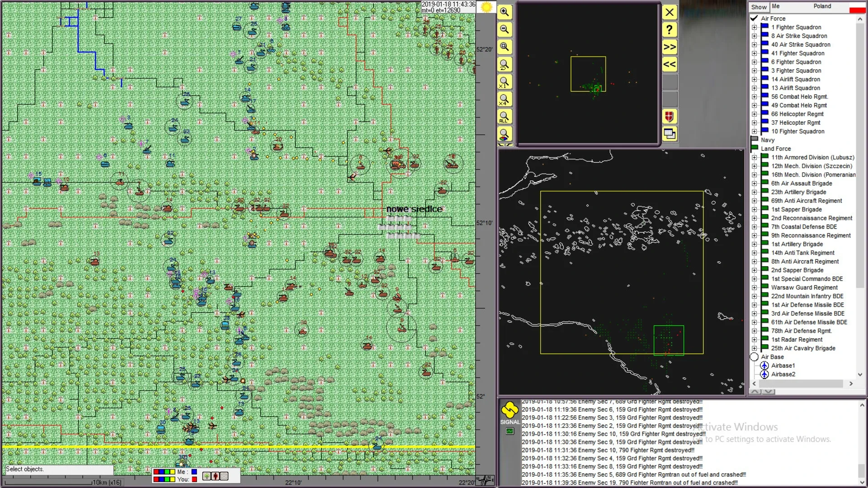
Task: Click the zoom ALL magnifier button
Action: (505, 117)
